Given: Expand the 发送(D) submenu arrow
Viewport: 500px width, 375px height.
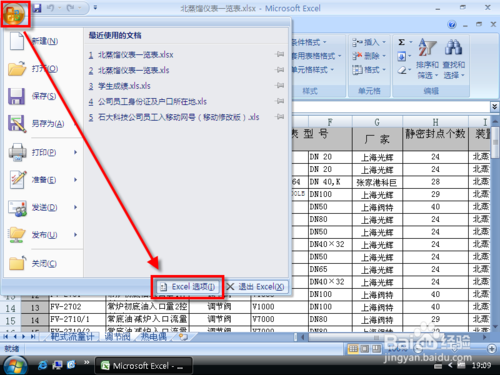Looking at the screenshot, I should pyautogui.click(x=76, y=207).
